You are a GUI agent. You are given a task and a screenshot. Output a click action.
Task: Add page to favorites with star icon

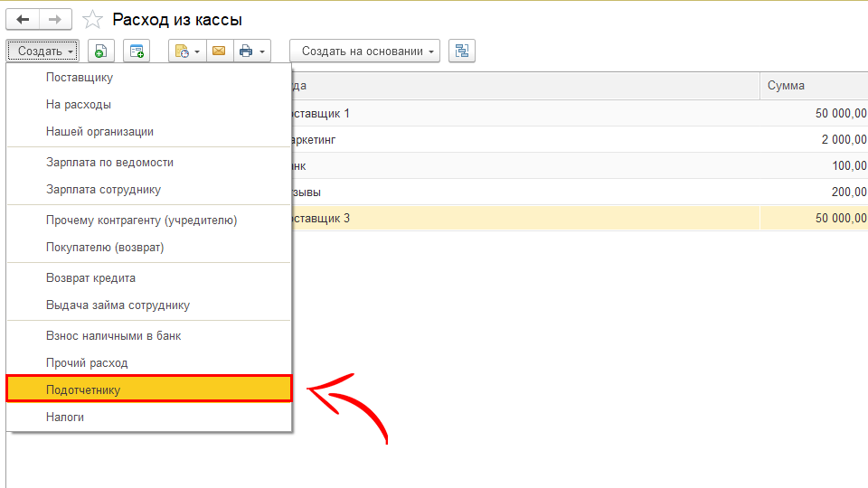[x=92, y=19]
